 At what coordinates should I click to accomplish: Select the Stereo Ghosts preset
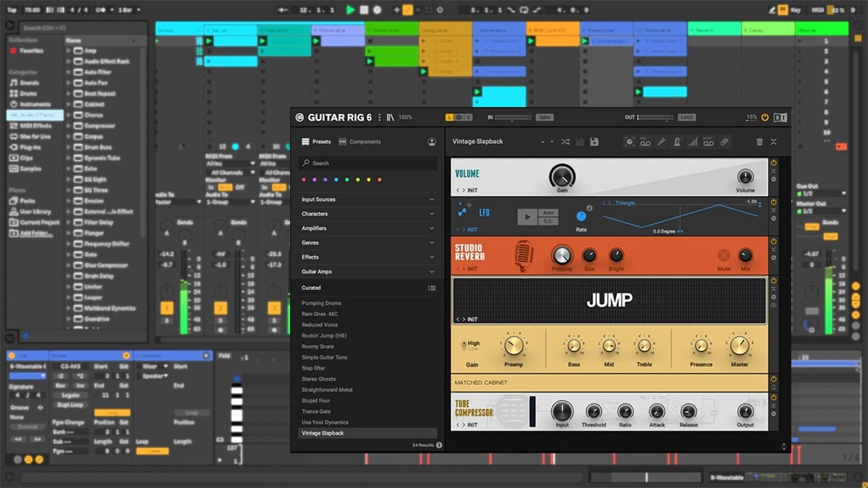[319, 379]
